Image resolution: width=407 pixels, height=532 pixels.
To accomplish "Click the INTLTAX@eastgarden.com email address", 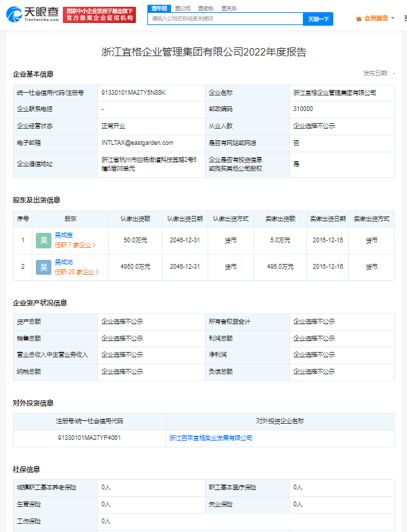I will (137, 143).
